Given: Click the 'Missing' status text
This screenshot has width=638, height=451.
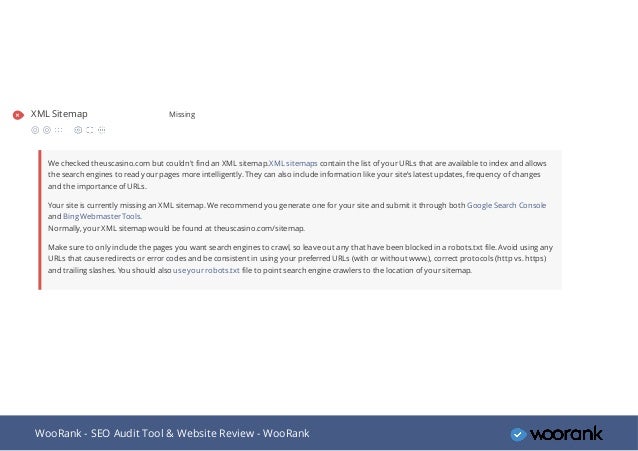Looking at the screenshot, I should 182,114.
